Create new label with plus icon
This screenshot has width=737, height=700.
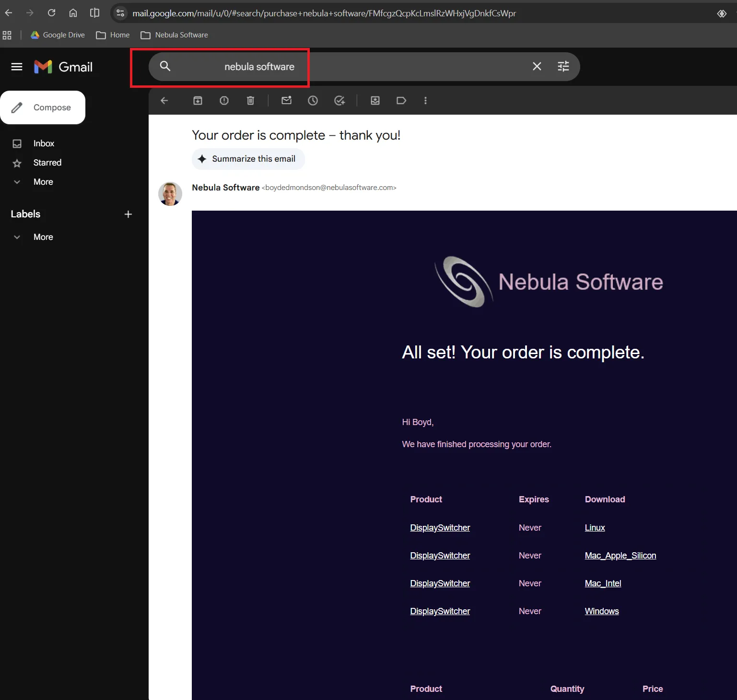tap(128, 214)
